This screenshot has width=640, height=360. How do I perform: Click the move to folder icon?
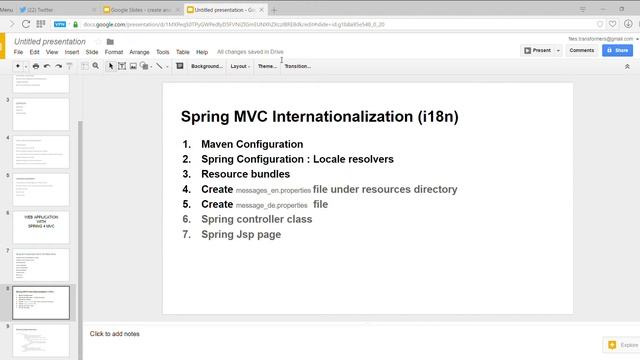click(x=110, y=42)
